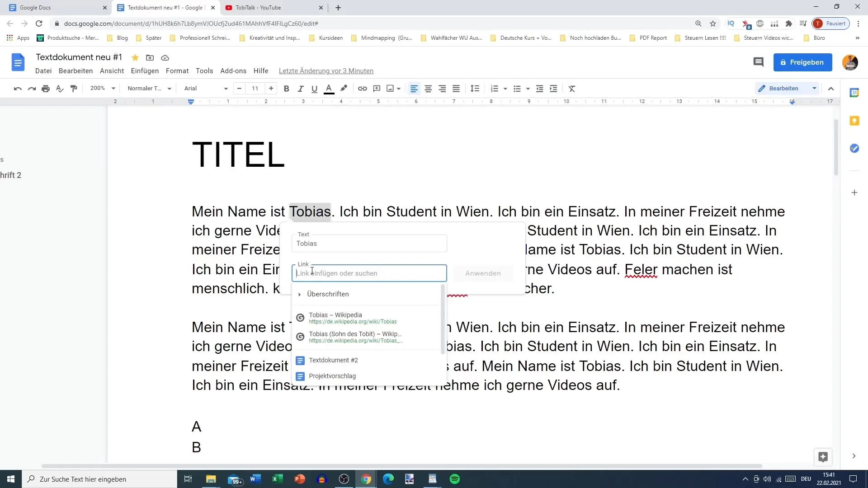This screenshot has height=488, width=868.
Task: Open the Ansicht menu
Action: [x=112, y=71]
